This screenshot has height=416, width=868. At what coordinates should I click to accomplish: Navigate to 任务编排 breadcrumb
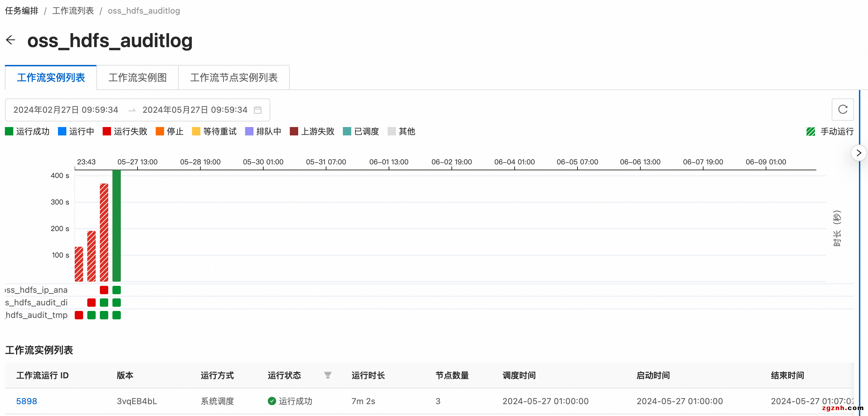[22, 11]
